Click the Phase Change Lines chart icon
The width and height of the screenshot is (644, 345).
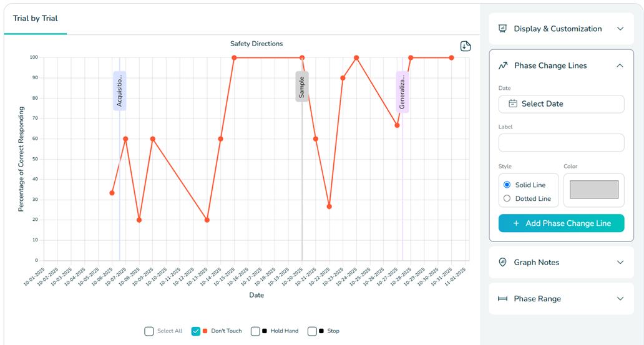503,66
